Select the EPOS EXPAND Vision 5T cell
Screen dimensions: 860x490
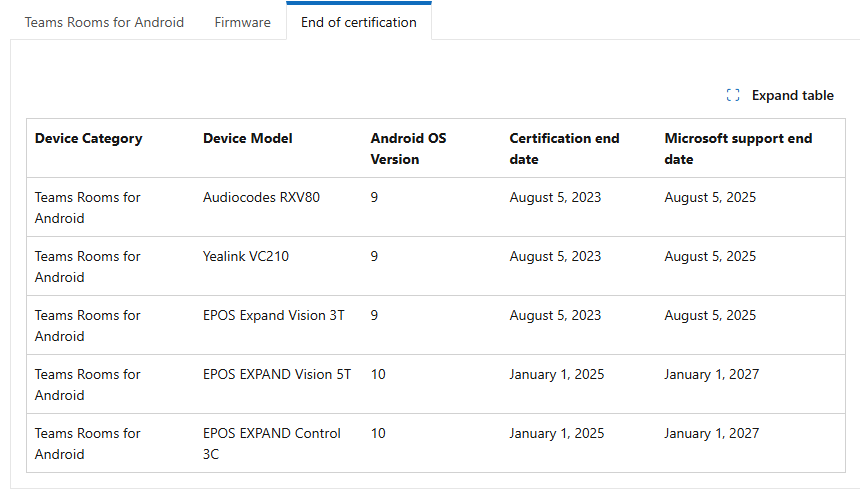pyautogui.click(x=277, y=374)
